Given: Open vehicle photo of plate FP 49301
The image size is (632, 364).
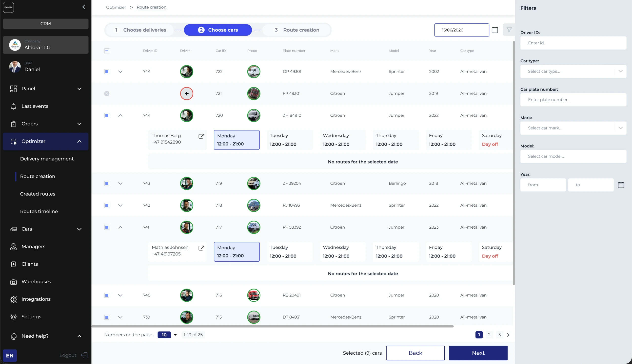Looking at the screenshot, I should [254, 93].
